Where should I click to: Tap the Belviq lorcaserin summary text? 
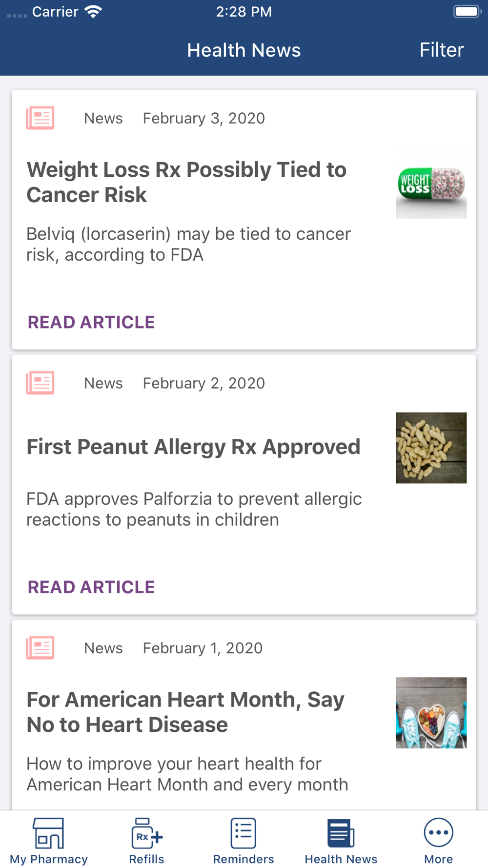pos(188,244)
